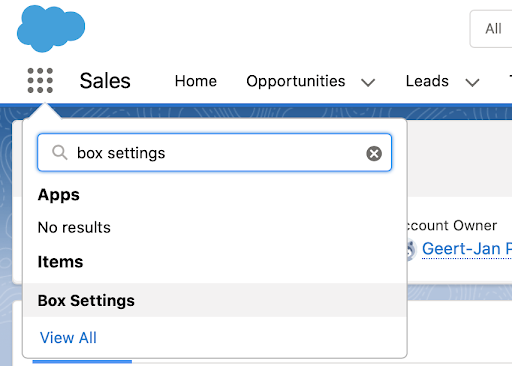Open the 'All' search scope dropdown
The image size is (512, 366).
491,29
